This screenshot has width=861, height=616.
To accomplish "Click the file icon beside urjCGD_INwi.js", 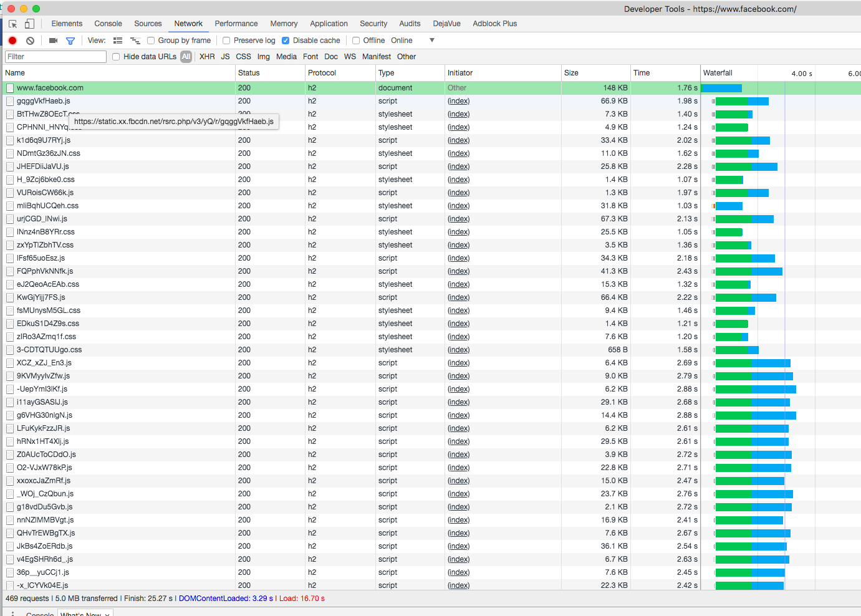I will click(10, 219).
